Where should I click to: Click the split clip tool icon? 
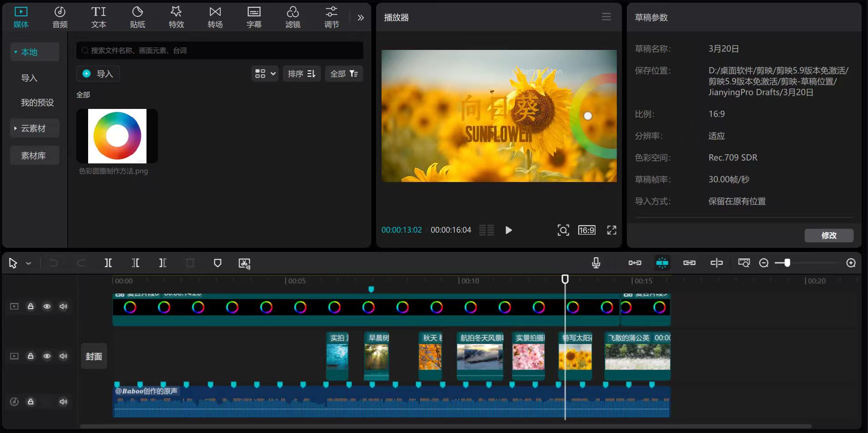[x=108, y=263]
